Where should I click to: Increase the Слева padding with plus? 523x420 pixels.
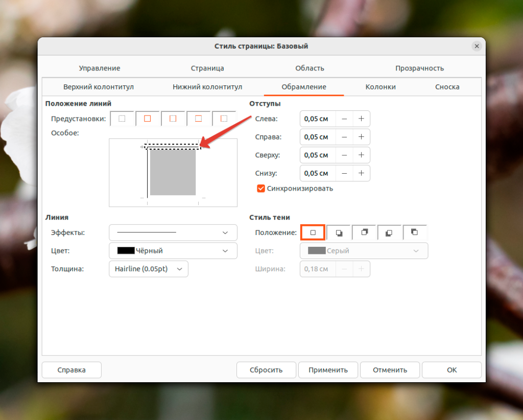click(361, 119)
